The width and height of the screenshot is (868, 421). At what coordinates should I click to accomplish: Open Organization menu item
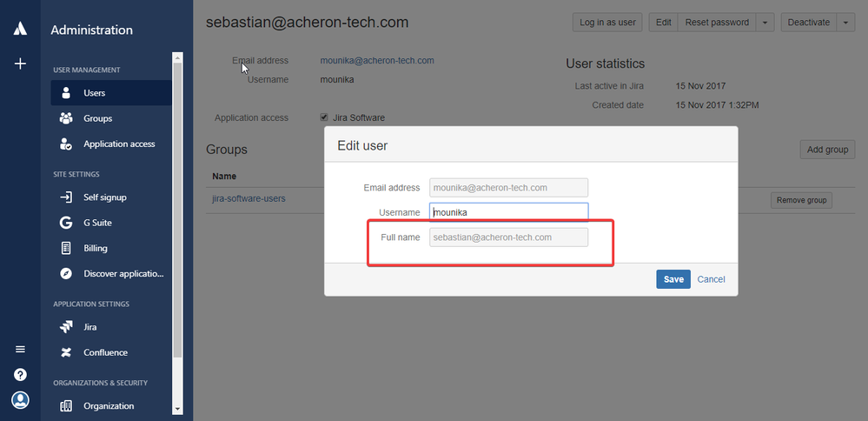pos(111,406)
